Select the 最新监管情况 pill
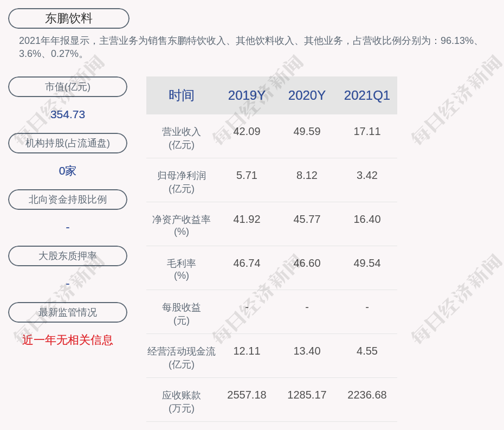 click(68, 312)
